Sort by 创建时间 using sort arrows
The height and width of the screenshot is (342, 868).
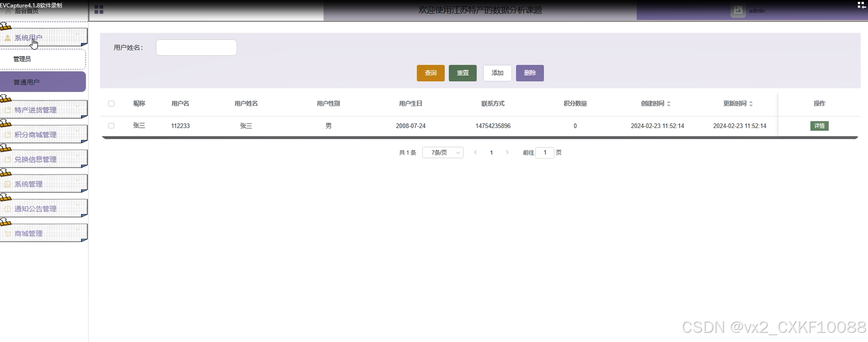coord(669,104)
